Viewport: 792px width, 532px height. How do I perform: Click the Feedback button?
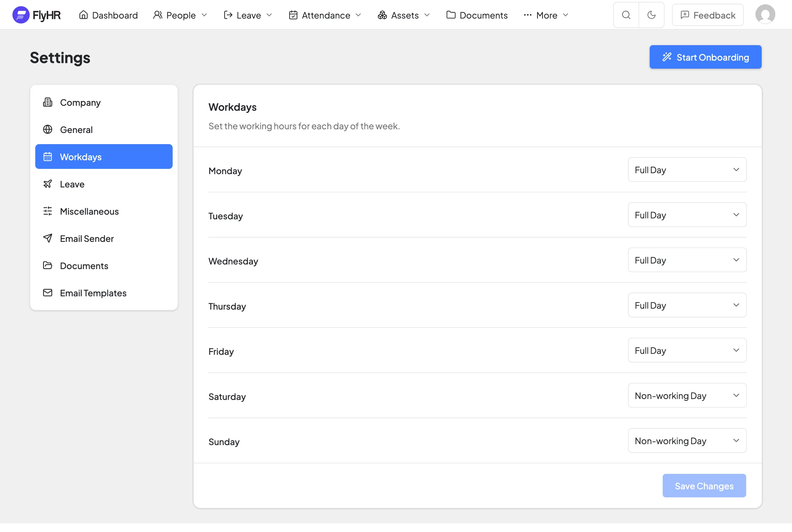(x=708, y=15)
